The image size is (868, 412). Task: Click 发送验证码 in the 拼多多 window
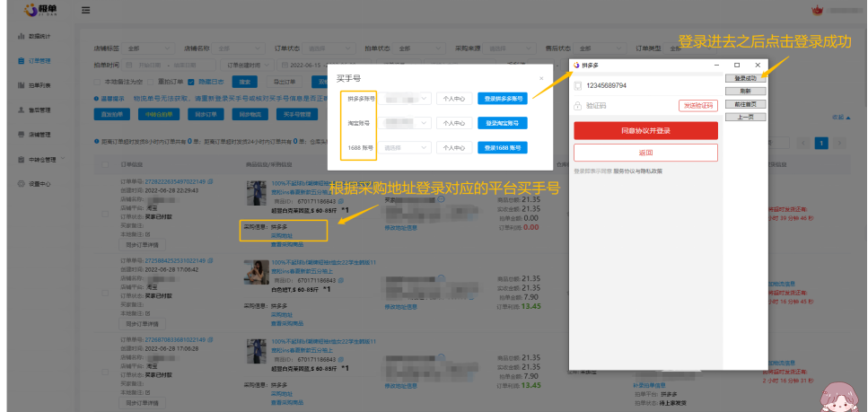698,105
